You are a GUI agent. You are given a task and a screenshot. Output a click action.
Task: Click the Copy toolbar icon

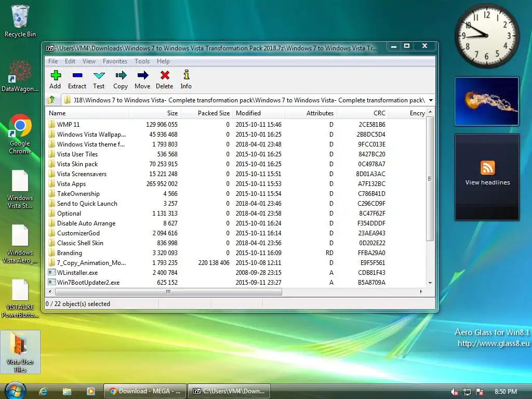(x=121, y=75)
